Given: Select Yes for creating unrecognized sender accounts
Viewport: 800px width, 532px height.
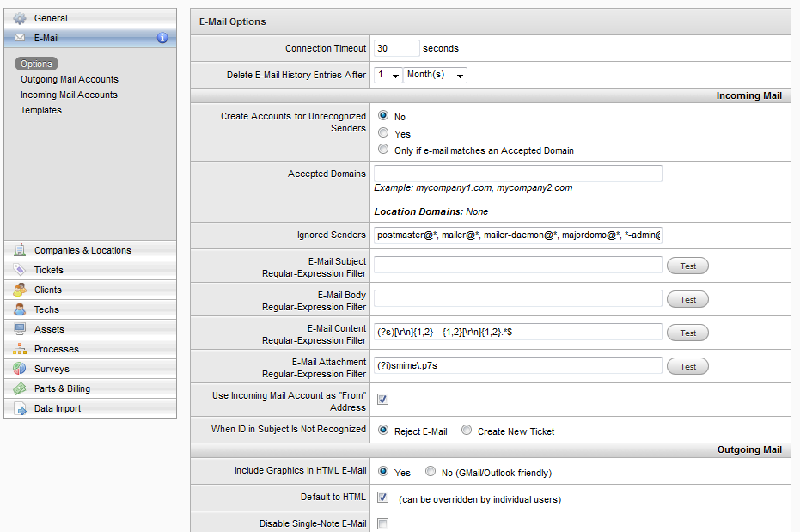Looking at the screenshot, I should (x=383, y=132).
